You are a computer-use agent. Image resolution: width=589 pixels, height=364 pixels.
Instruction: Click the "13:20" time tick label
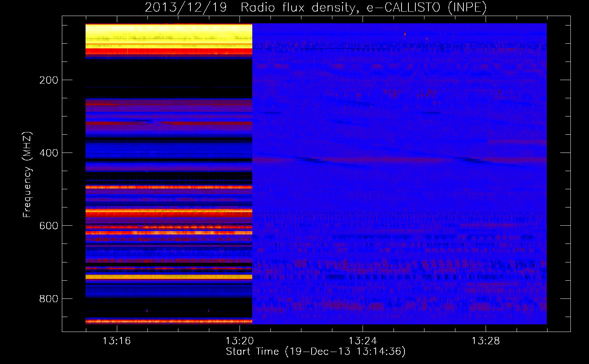click(x=240, y=341)
